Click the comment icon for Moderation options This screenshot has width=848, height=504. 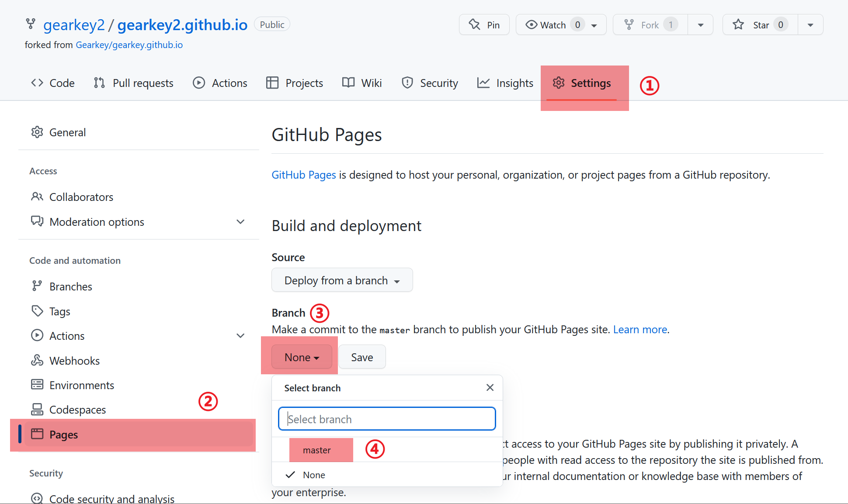click(x=37, y=221)
